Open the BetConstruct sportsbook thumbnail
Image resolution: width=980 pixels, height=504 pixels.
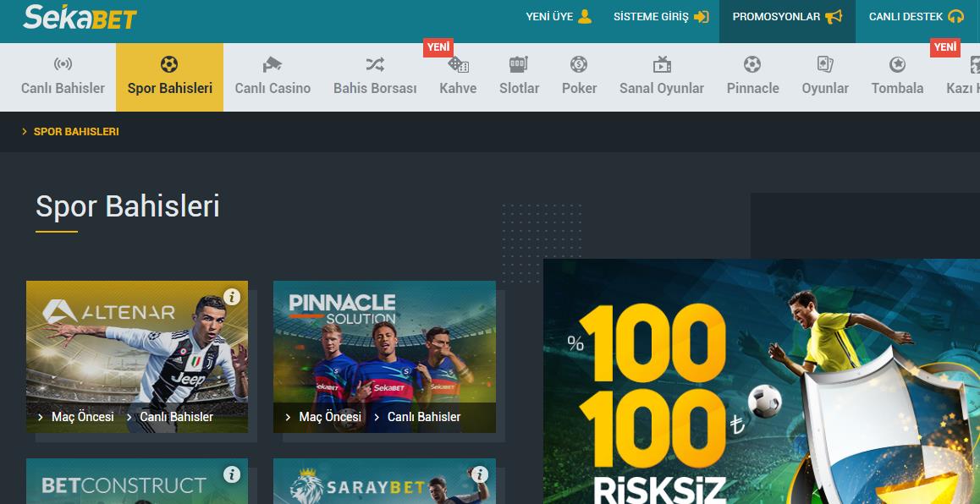137,481
